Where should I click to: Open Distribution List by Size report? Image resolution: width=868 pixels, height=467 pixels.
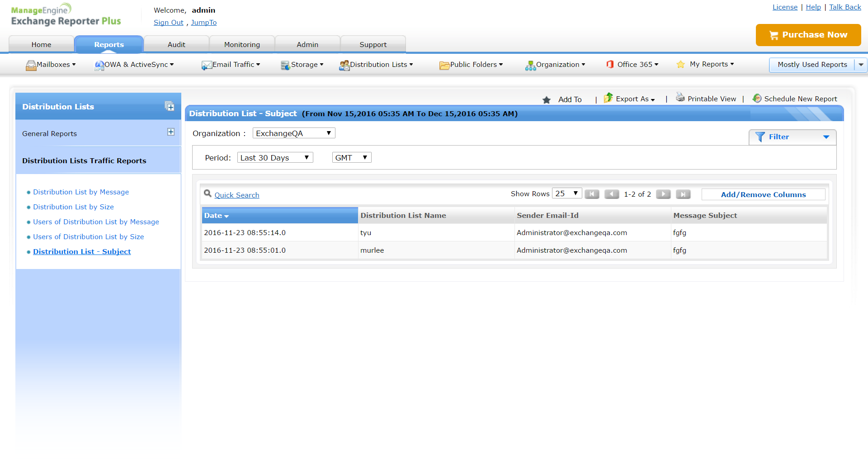click(x=73, y=207)
